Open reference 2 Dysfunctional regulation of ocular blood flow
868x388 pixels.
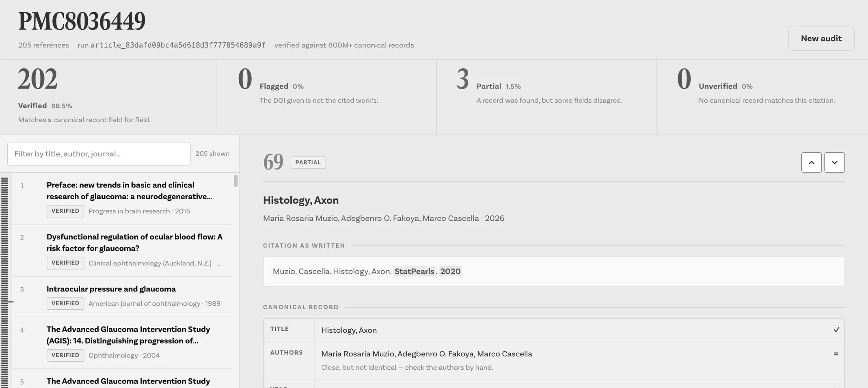tap(122, 250)
